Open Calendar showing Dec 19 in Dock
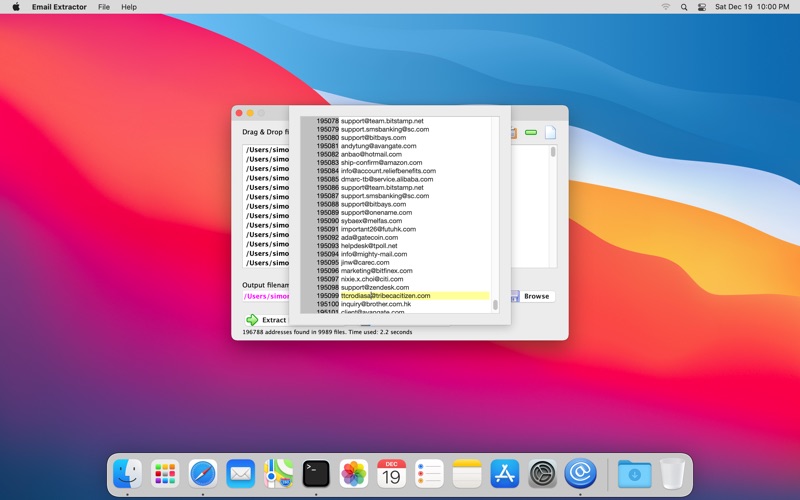This screenshot has height=500, width=800. tap(391, 473)
